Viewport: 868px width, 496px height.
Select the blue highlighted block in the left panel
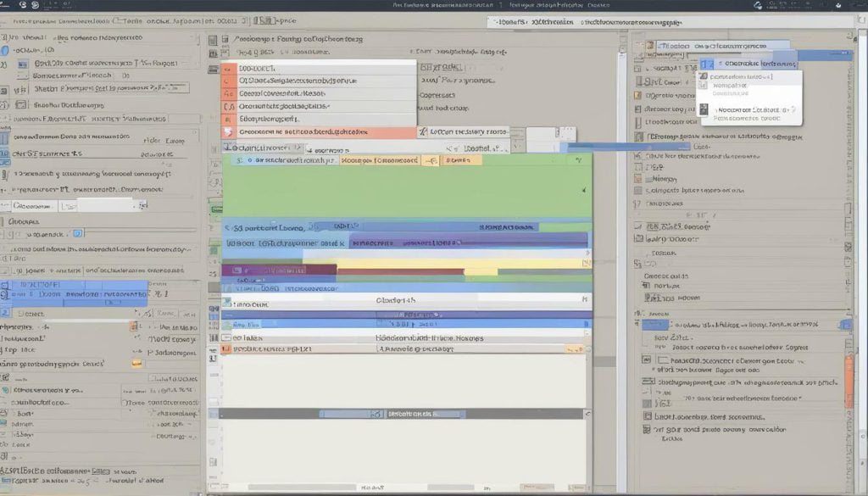[x=75, y=293]
